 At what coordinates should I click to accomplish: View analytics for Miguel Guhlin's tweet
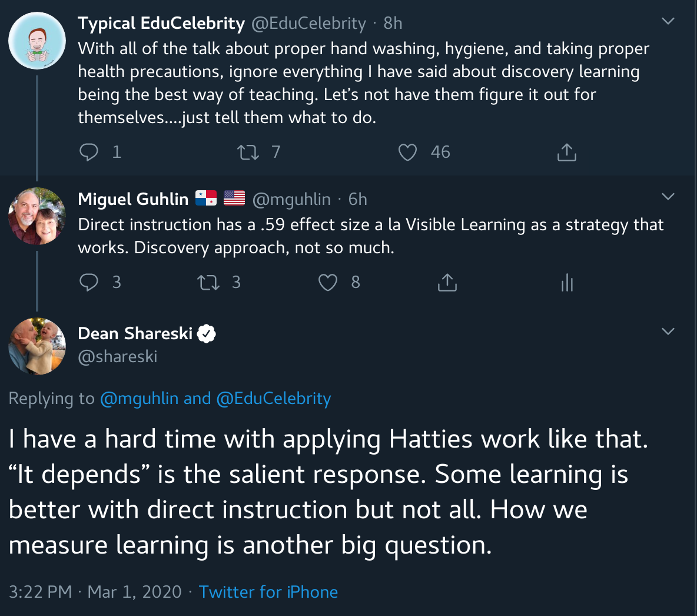567,283
